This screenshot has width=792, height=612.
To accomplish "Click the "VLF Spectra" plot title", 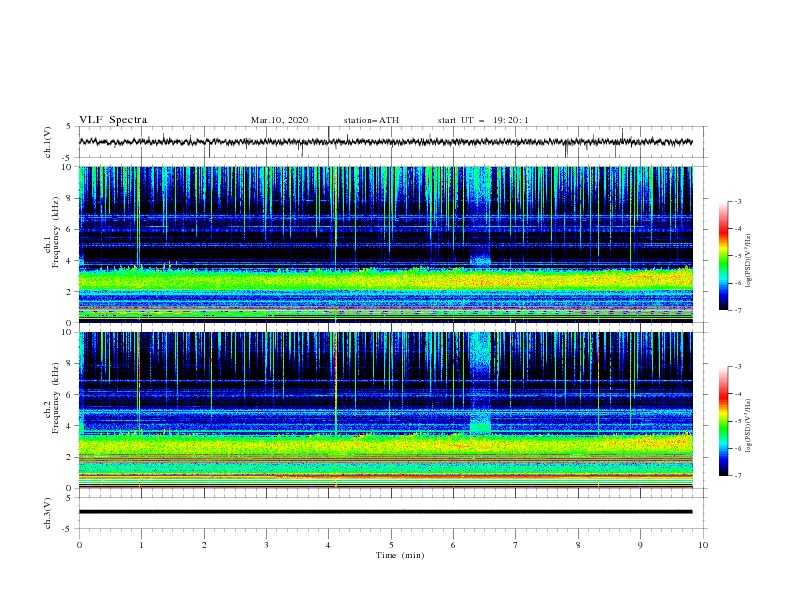I will coord(113,120).
